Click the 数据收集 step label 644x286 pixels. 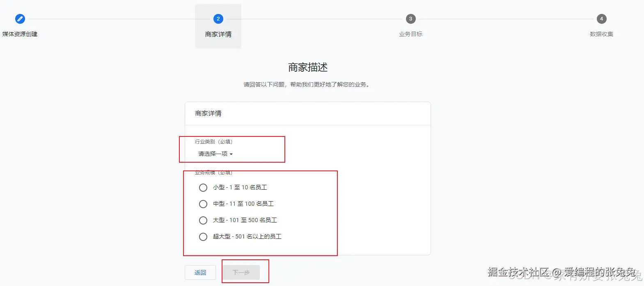(601, 34)
